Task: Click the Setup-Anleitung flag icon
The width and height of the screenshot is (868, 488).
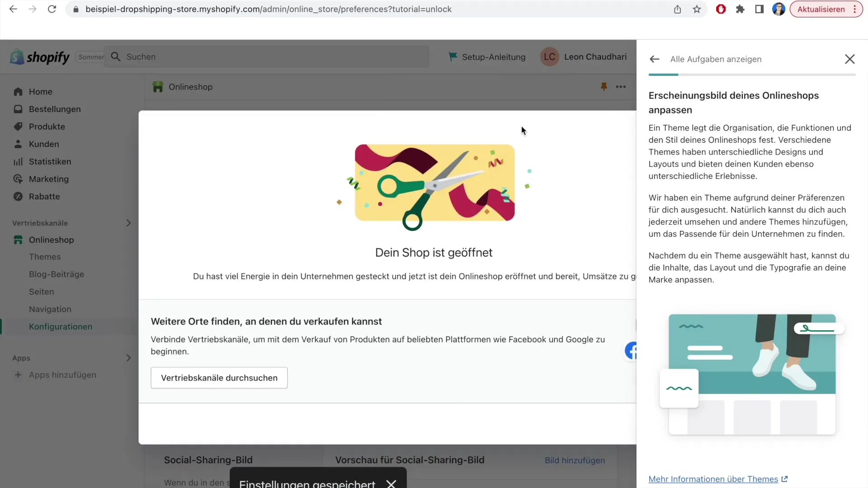Action: click(x=454, y=56)
